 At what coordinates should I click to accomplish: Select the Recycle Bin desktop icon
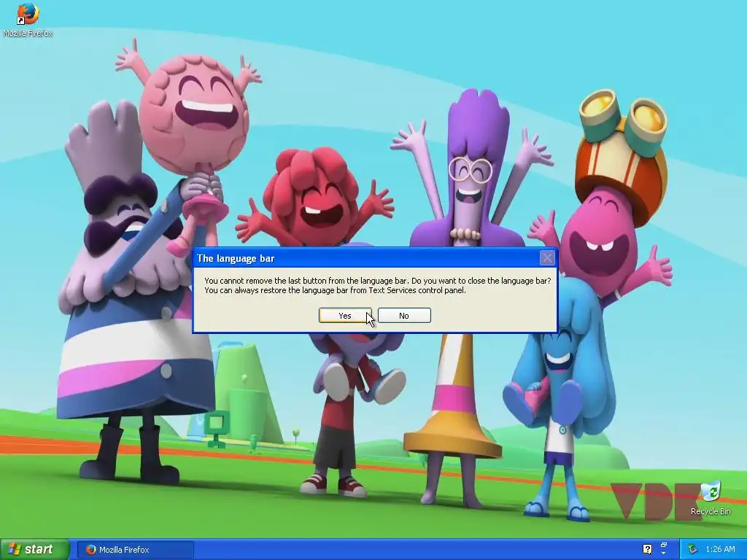(711, 499)
